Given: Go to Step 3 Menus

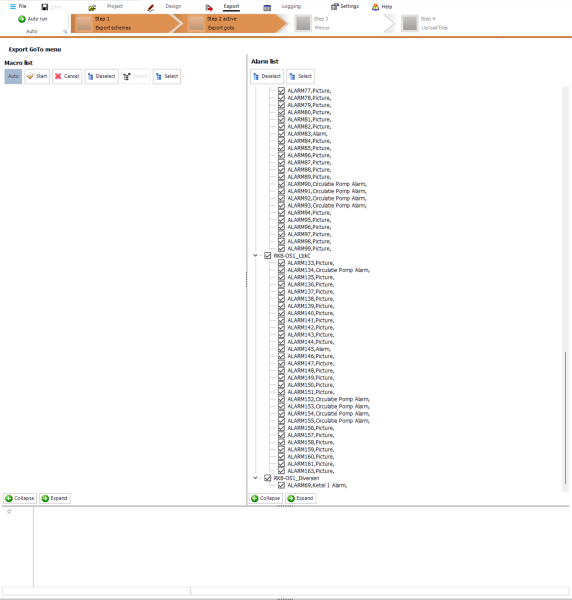Looking at the screenshot, I should pyautogui.click(x=337, y=23).
